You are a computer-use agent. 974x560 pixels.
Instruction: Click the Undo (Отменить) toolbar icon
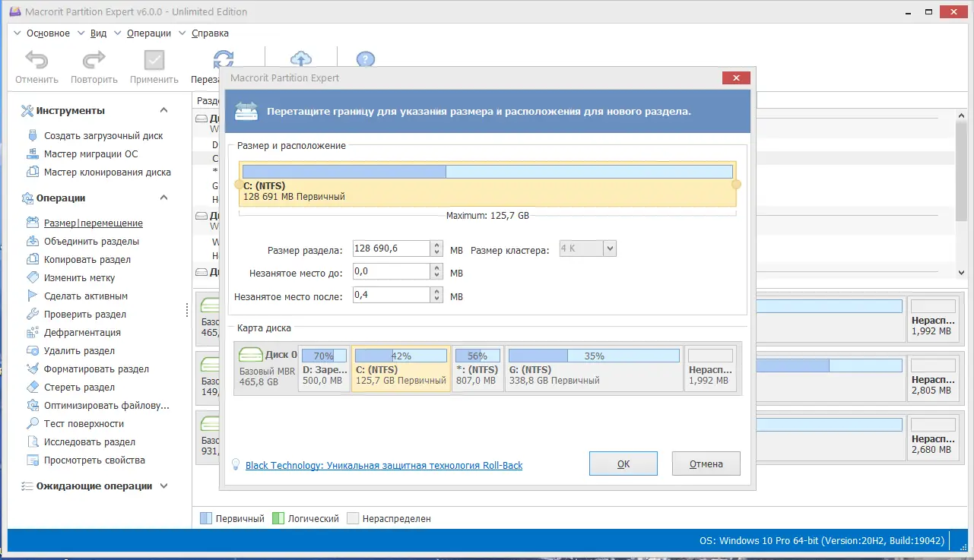click(36, 60)
